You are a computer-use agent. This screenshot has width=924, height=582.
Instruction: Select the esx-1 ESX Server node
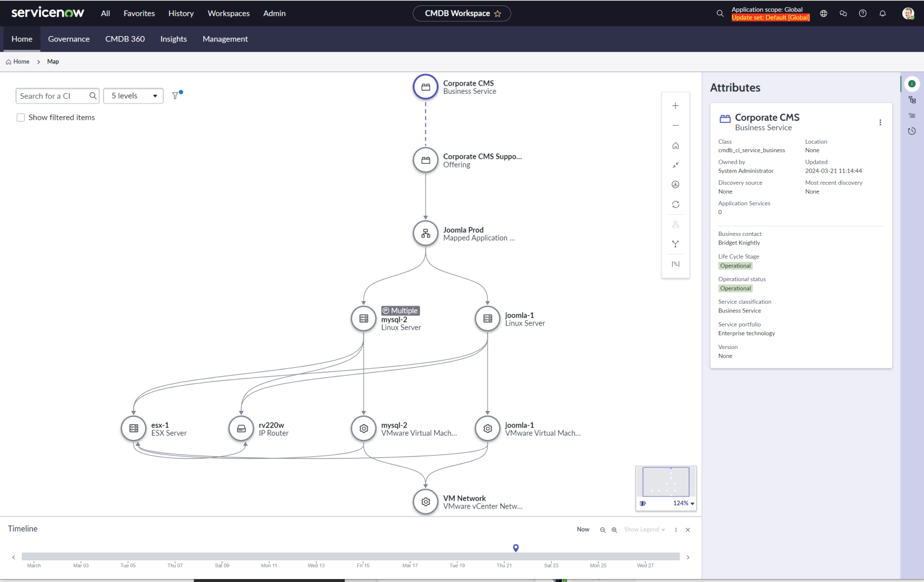click(x=134, y=429)
